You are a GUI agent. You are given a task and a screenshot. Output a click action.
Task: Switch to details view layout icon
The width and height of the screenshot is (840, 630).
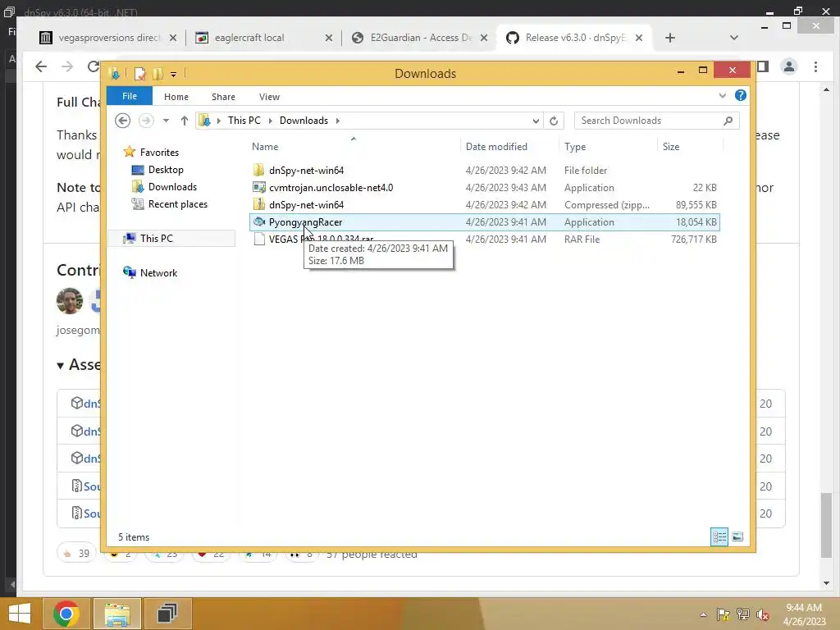719,536
